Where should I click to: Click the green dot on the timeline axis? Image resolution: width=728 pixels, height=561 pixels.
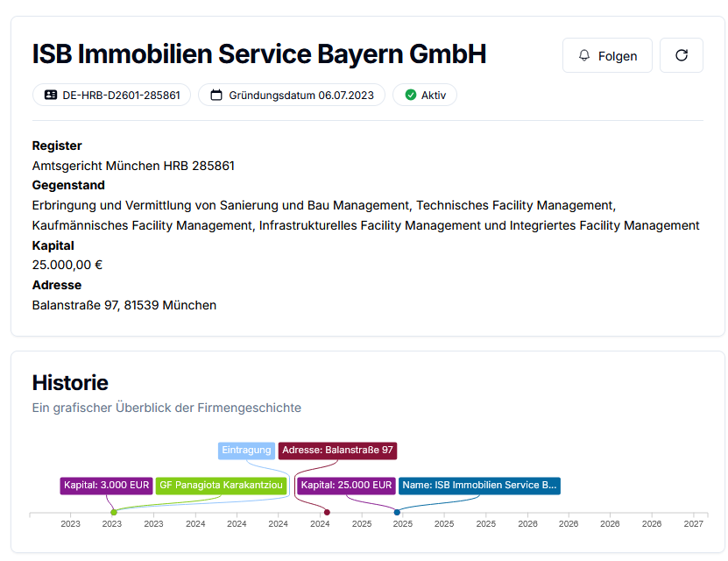coord(114,512)
